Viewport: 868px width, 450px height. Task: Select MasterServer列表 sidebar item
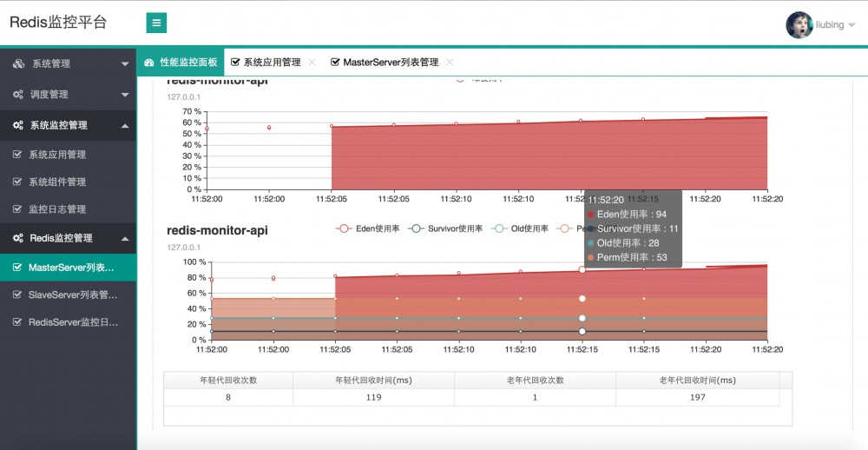[x=68, y=268]
